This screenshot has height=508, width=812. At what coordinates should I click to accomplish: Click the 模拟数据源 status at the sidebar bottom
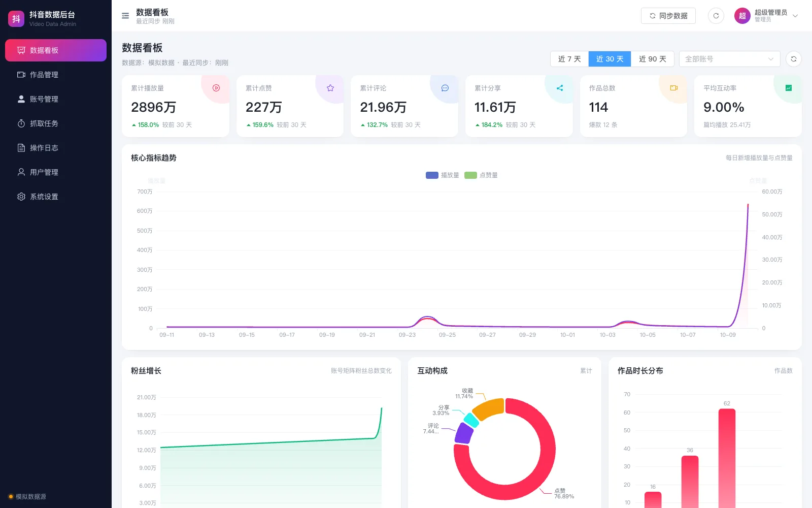click(27, 496)
